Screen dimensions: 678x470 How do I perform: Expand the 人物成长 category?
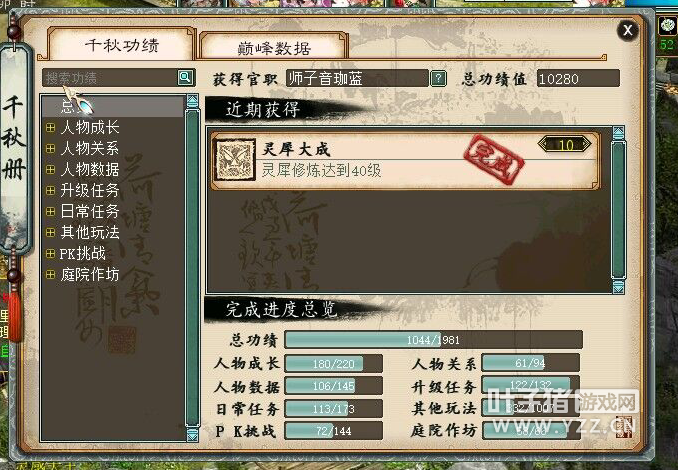pos(50,127)
